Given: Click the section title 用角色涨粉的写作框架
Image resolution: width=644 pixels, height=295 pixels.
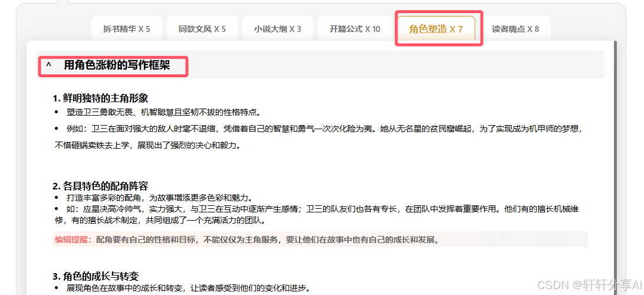Looking at the screenshot, I should click(x=117, y=65).
